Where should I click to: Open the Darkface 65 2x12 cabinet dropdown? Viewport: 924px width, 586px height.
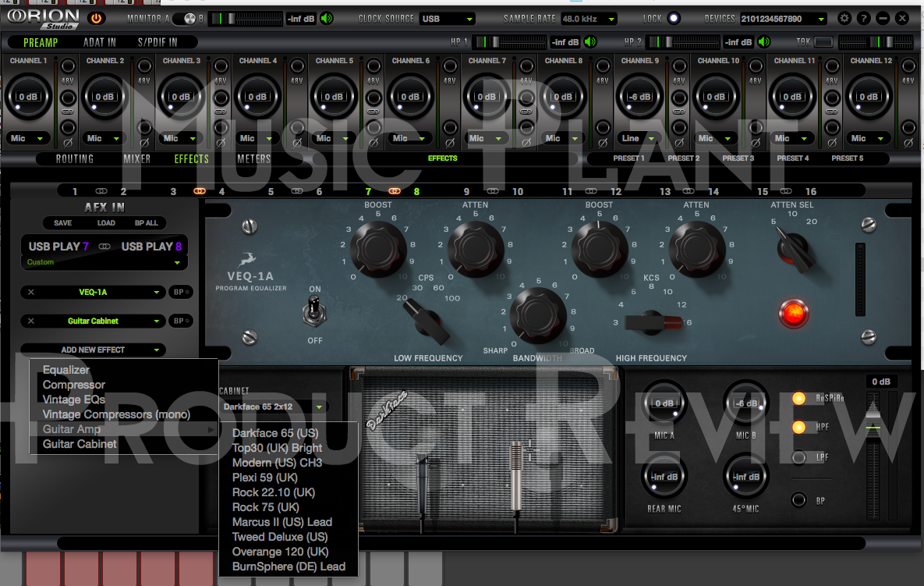(x=274, y=407)
